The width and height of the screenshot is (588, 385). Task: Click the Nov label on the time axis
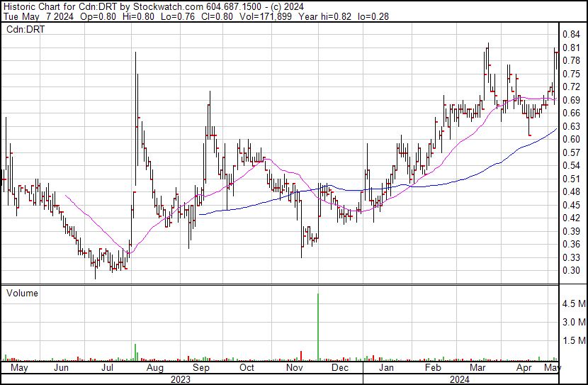(293, 369)
